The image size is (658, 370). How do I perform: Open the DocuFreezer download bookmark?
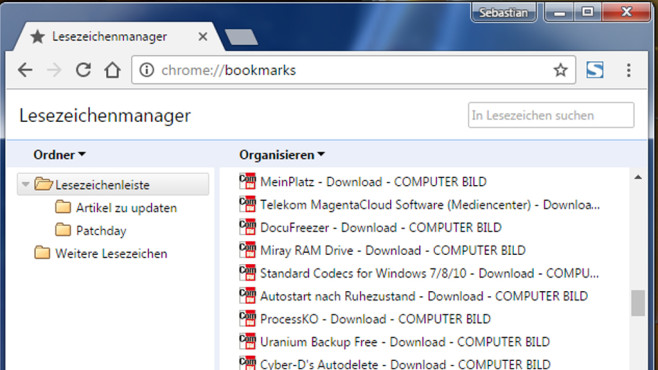click(381, 227)
